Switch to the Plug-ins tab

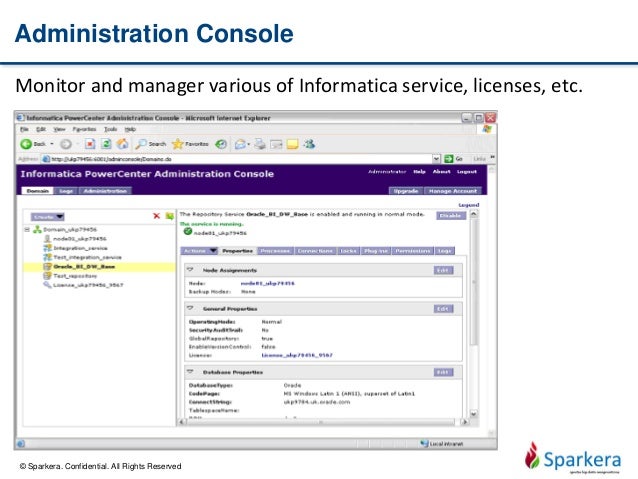point(376,251)
